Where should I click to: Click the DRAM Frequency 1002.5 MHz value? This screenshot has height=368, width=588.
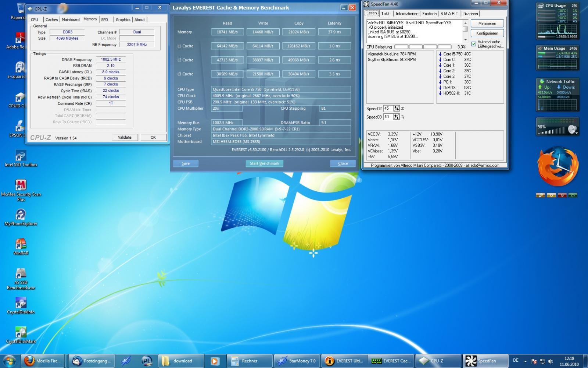pos(111,59)
